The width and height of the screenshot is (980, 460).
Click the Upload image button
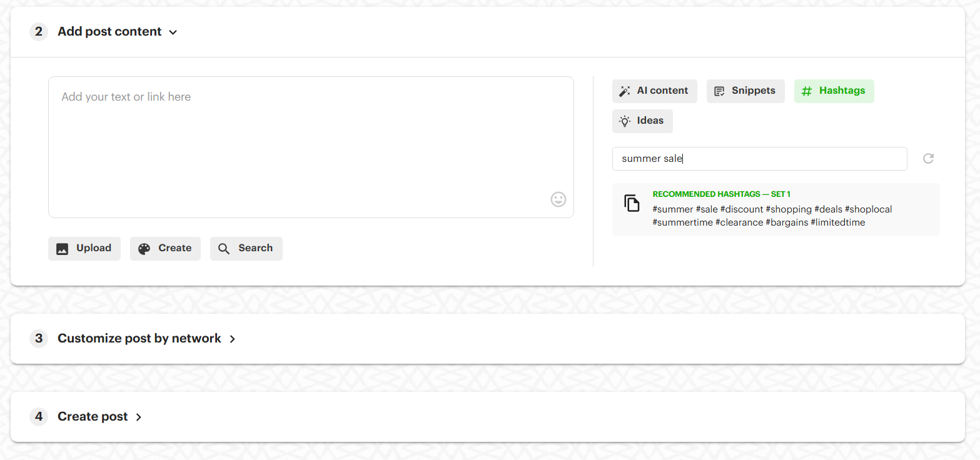coord(84,248)
